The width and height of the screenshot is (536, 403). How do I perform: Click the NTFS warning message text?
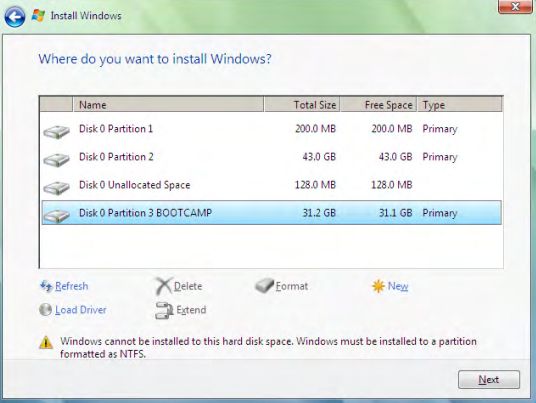pos(268,348)
